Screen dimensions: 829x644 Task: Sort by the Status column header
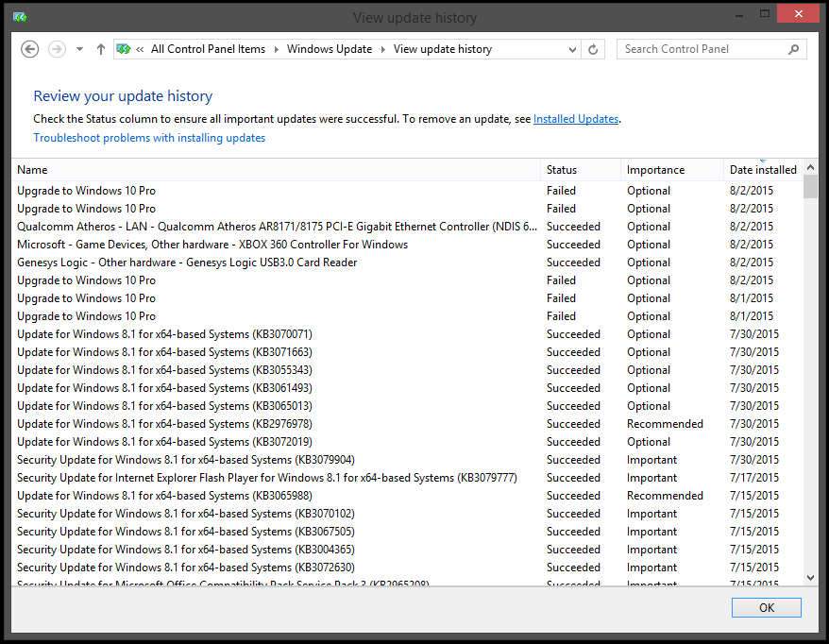[581, 170]
